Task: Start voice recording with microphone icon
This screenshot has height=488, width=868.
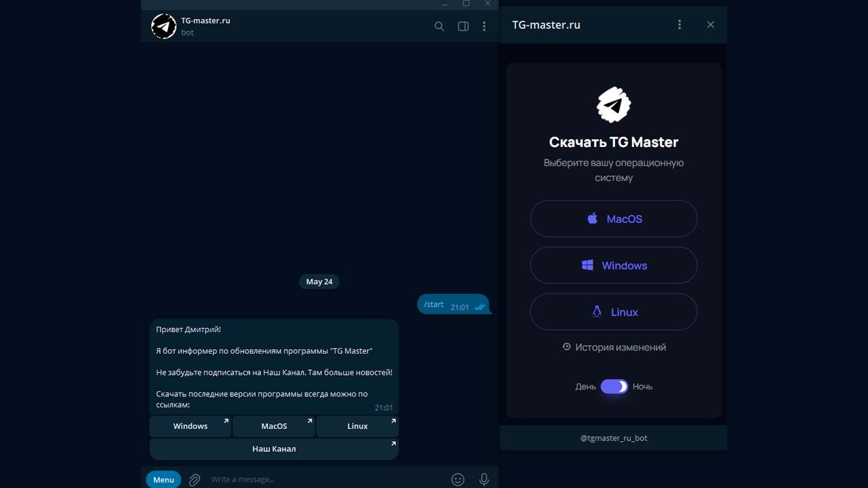Action: 484,479
